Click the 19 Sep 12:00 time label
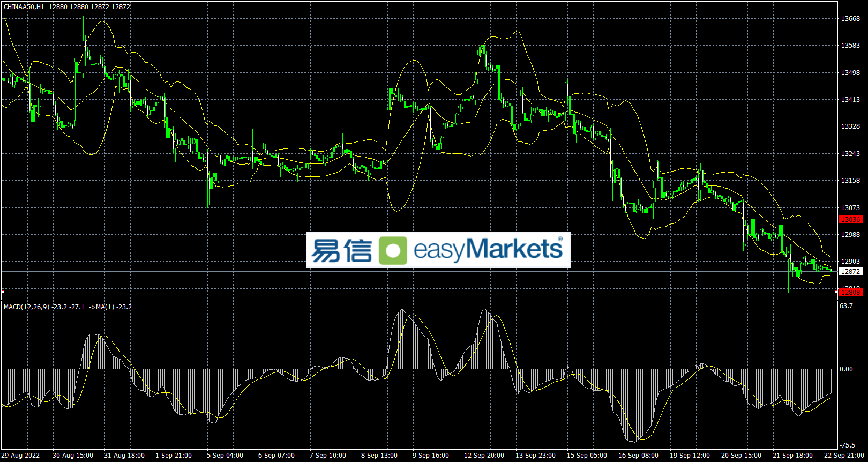 [690, 456]
